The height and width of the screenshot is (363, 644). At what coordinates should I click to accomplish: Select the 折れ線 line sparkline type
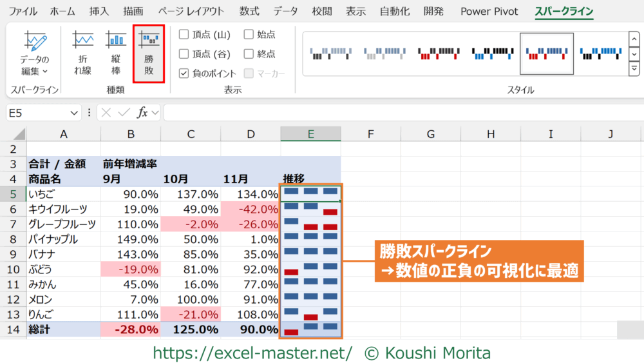[82, 54]
